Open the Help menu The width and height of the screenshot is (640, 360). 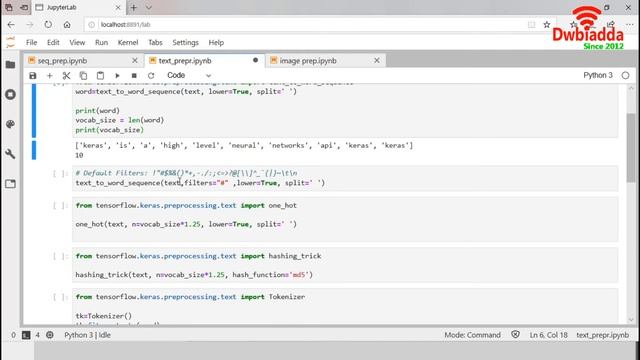pos(216,42)
